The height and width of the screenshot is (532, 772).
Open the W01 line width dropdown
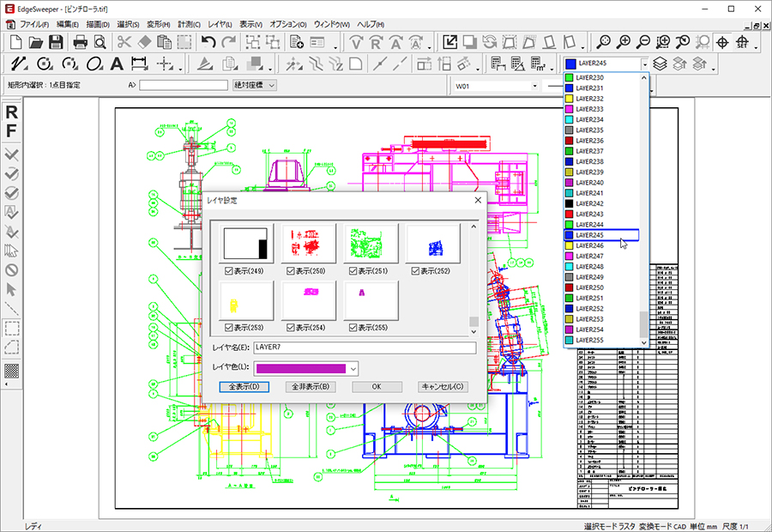(x=534, y=86)
